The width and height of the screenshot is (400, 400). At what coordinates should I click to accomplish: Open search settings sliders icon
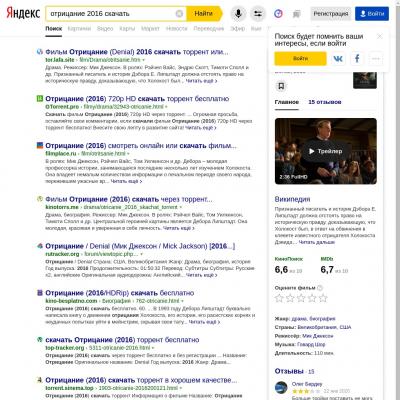click(258, 14)
